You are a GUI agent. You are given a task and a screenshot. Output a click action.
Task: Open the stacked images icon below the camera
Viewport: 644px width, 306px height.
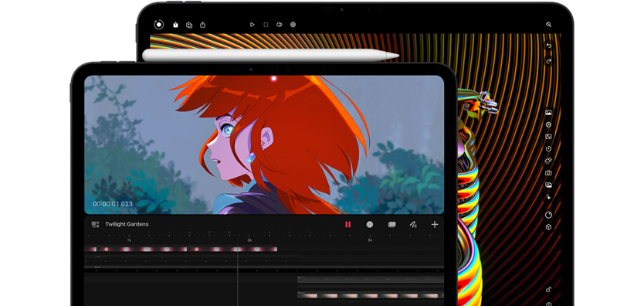pos(548,185)
